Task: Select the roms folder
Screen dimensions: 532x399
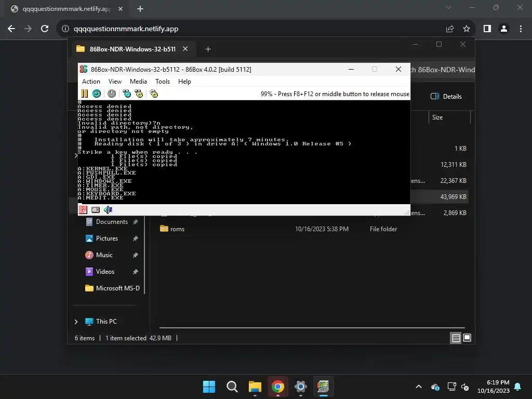Action: (x=177, y=229)
